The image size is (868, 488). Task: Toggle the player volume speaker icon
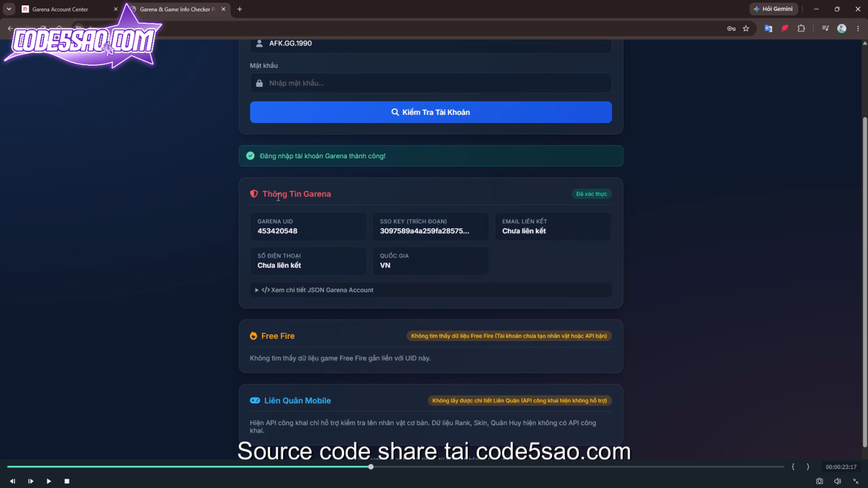coord(838,481)
